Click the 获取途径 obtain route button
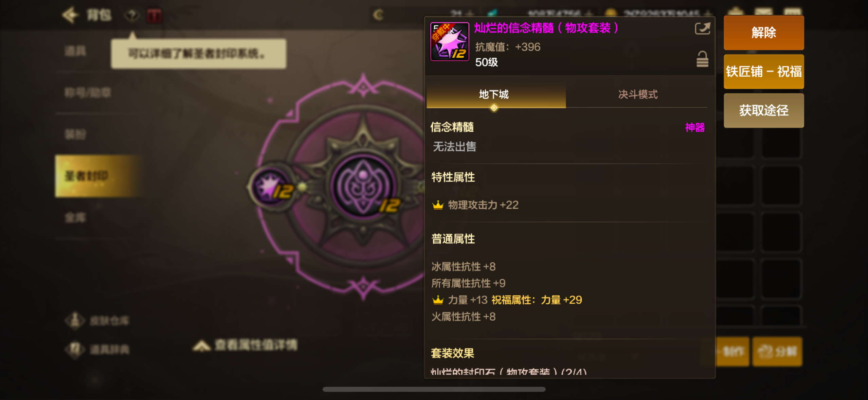This screenshot has height=400, width=868. [763, 111]
